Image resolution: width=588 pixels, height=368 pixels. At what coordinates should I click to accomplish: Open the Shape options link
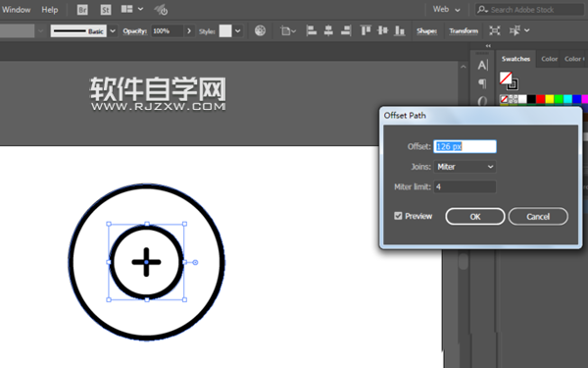pyautogui.click(x=426, y=31)
